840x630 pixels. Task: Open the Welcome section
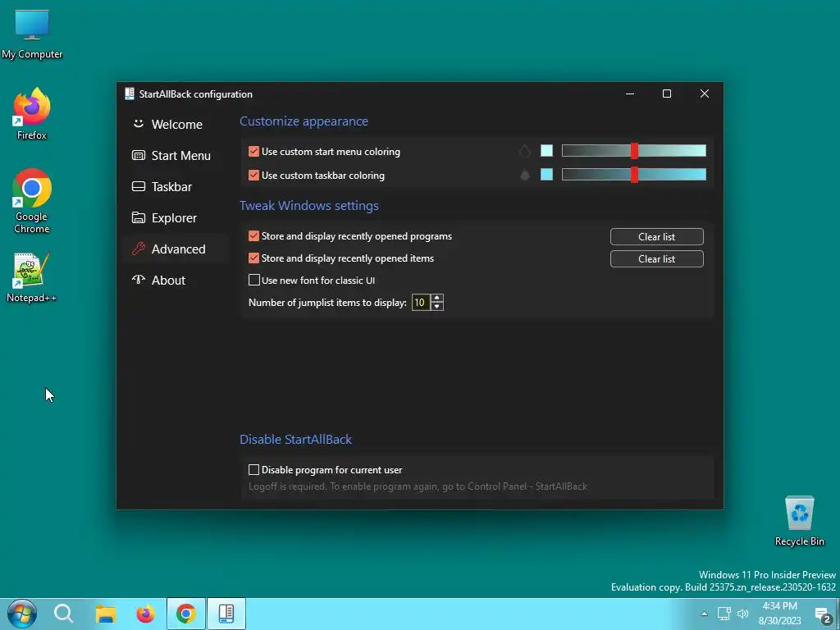point(167,125)
